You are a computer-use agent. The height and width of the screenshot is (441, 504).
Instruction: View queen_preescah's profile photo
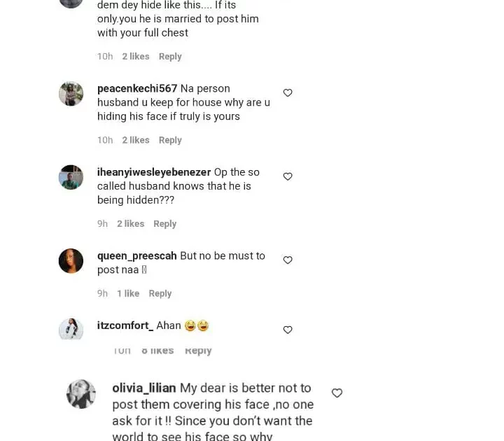71,261
